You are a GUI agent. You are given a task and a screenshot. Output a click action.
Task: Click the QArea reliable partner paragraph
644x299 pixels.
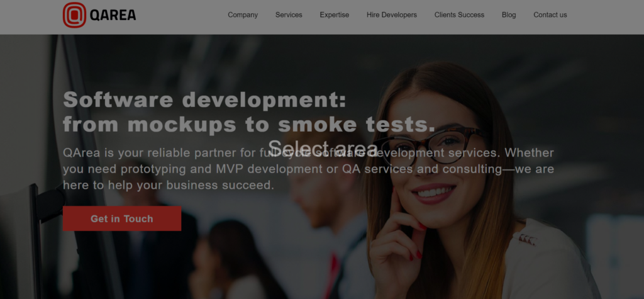point(308,169)
